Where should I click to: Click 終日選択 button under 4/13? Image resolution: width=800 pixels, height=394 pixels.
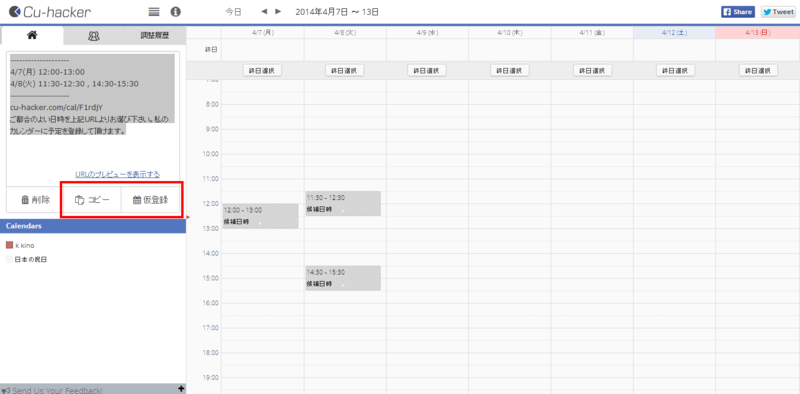click(759, 71)
